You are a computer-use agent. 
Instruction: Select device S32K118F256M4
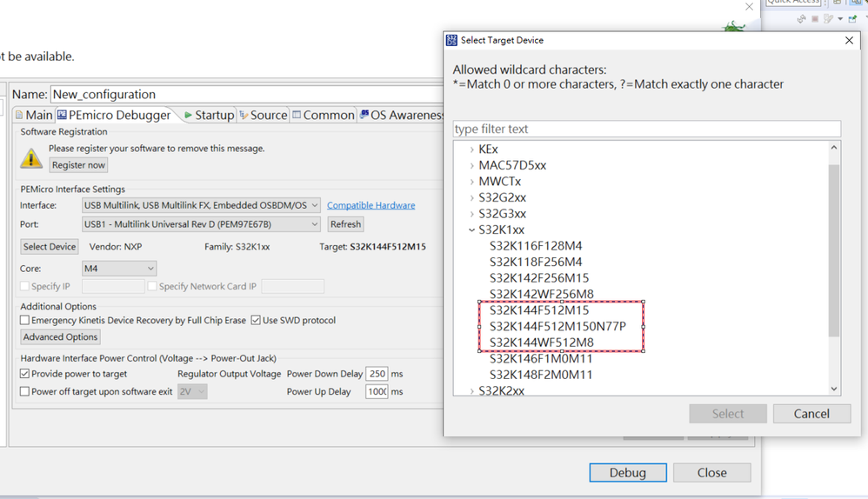[x=535, y=262]
